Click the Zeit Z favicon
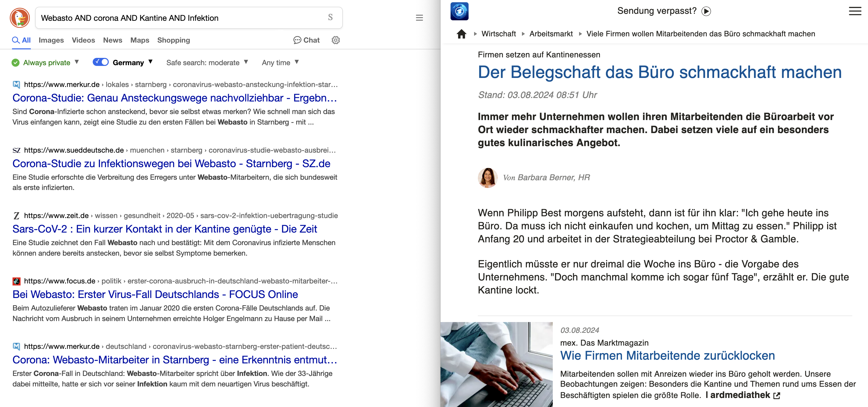The width and height of the screenshot is (868, 407). pyautogui.click(x=17, y=216)
